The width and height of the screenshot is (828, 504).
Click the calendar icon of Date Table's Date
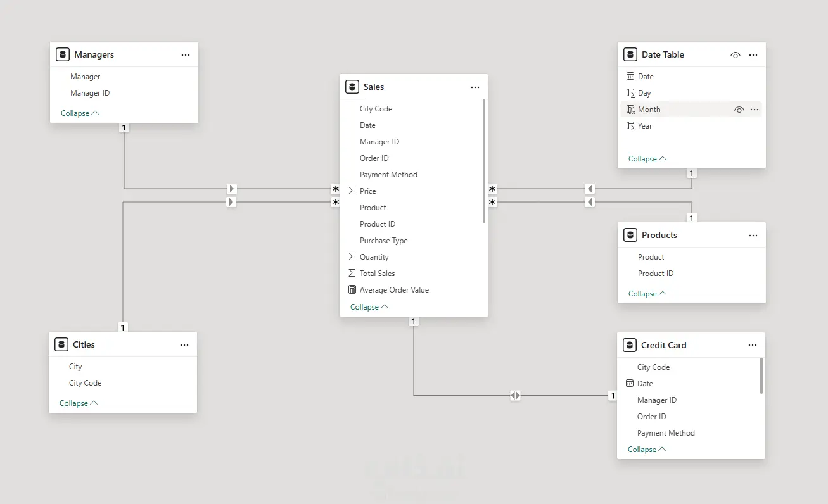click(630, 76)
